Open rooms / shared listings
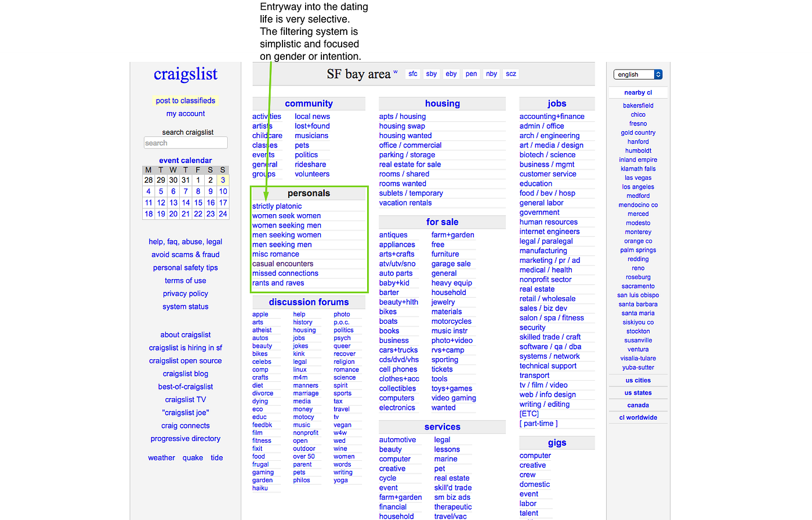The height and width of the screenshot is (520, 812). pyautogui.click(x=404, y=174)
